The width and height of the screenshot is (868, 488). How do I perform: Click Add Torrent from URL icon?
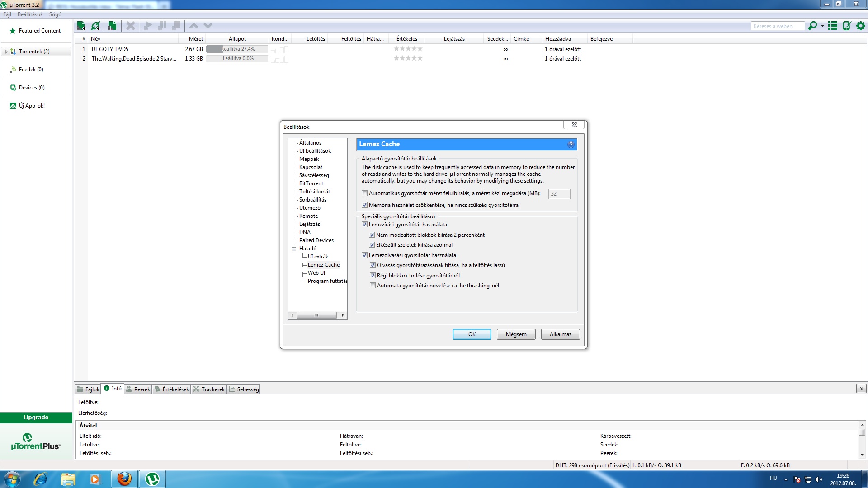point(95,26)
